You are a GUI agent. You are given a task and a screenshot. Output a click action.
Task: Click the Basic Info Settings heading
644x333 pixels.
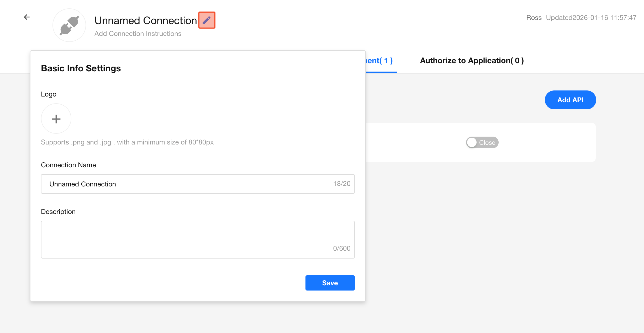(x=81, y=68)
